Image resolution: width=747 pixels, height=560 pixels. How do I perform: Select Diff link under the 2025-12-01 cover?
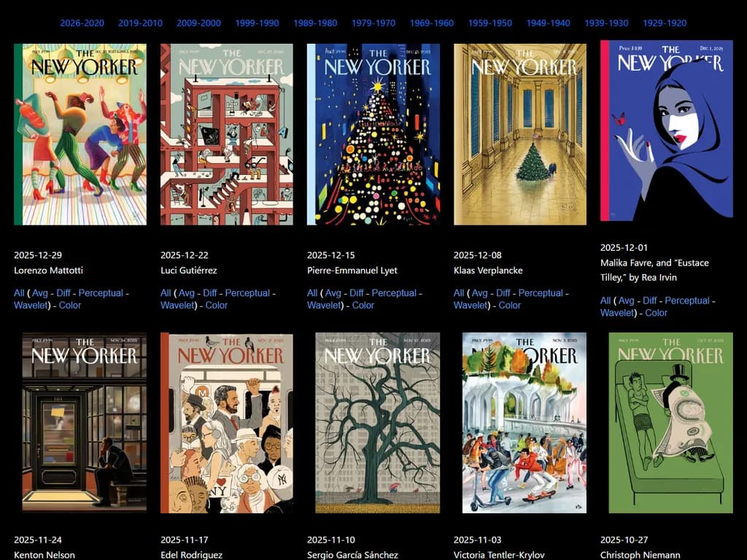coord(650,300)
